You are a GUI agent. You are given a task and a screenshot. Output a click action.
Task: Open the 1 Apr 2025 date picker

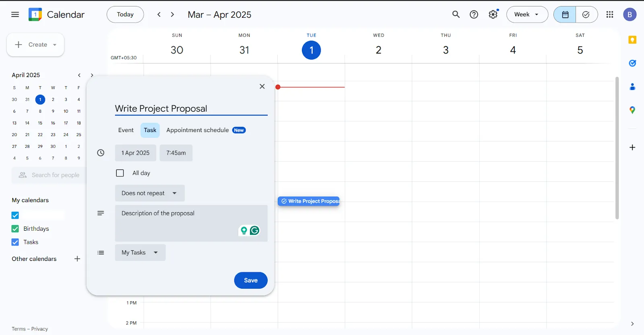click(136, 153)
